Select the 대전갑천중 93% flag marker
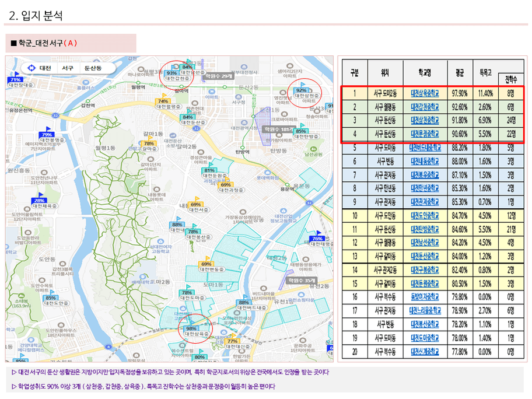The height and width of the screenshot is (399, 532). tap(172, 73)
